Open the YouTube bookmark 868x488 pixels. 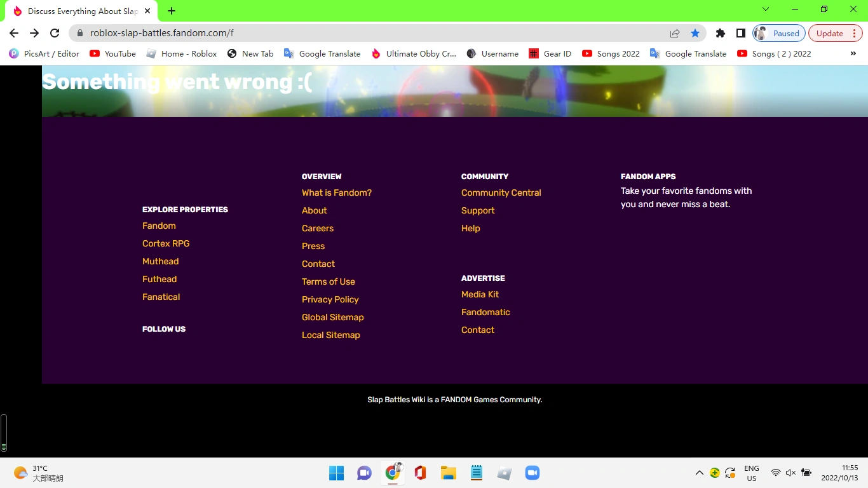click(x=112, y=54)
